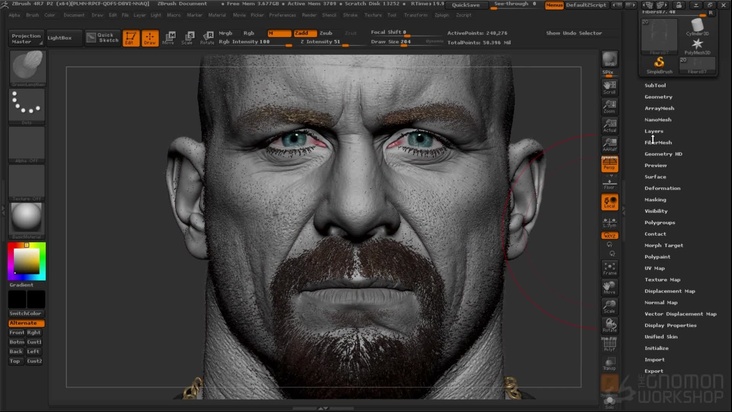Open the Brush menu
732x412 pixels.
[x=32, y=15]
